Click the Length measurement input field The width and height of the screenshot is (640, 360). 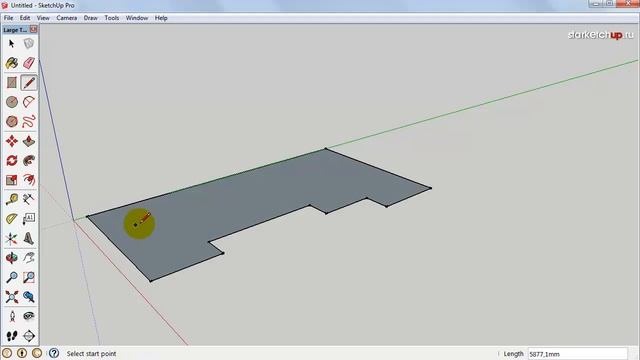click(x=577, y=354)
